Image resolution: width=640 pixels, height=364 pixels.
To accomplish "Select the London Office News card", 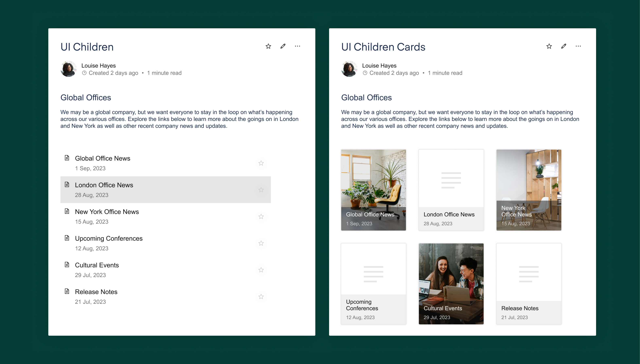I will [451, 190].
